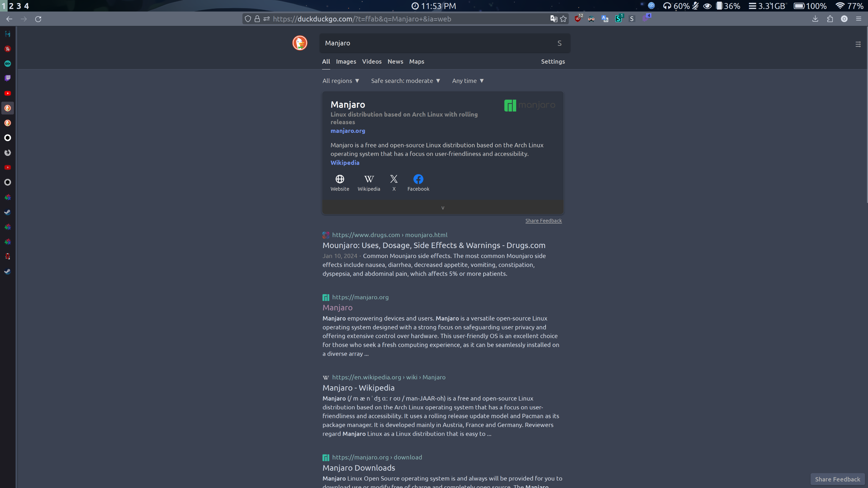Open the Firefox downloads panel
This screenshot has height=488, width=868.
tap(815, 19)
